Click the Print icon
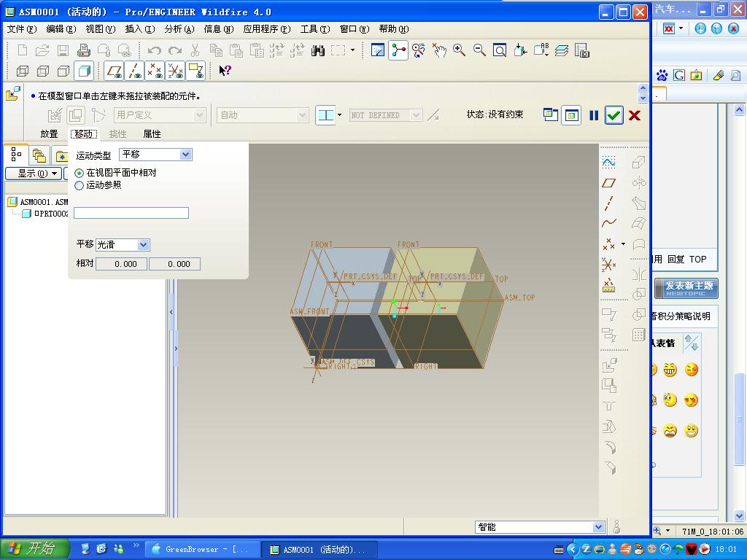The height and width of the screenshot is (560, 747). point(84,50)
